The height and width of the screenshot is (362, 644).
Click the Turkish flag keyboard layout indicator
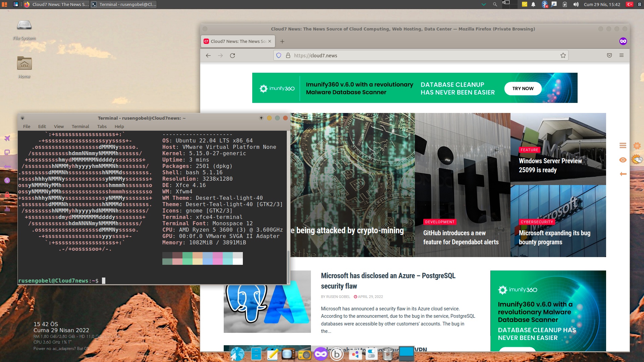point(629,4)
